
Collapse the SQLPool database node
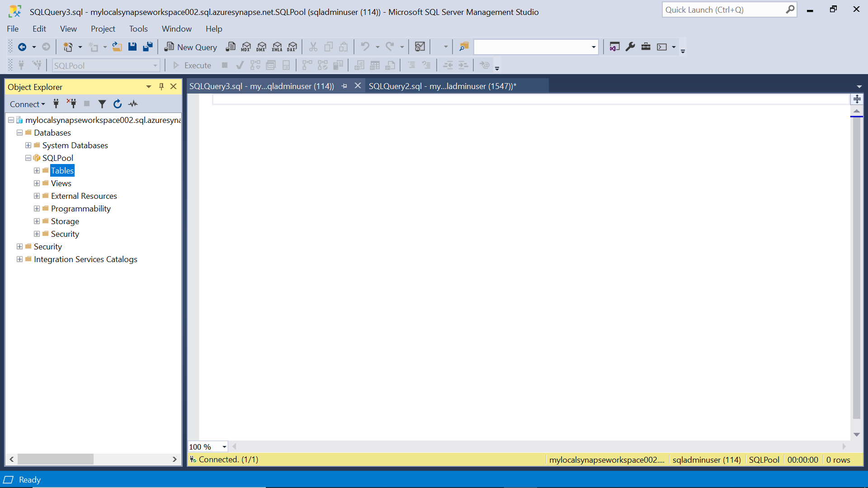[x=28, y=158]
